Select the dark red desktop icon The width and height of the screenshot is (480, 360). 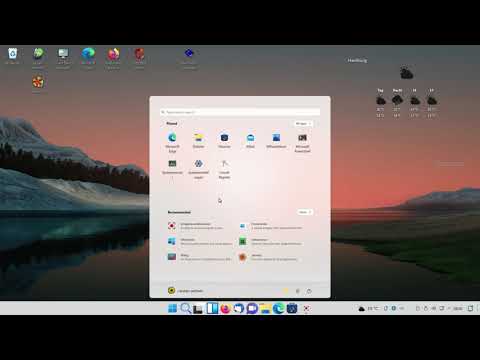coord(139,58)
